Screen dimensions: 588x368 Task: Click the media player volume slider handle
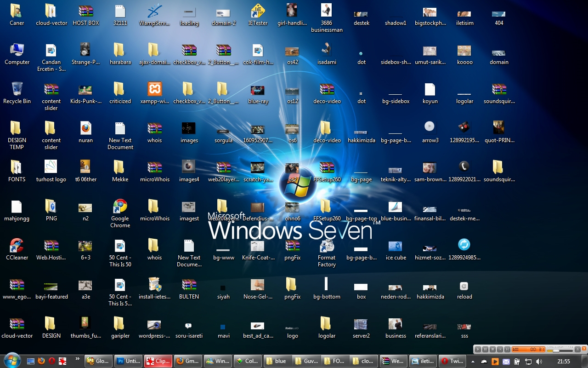[x=556, y=351]
